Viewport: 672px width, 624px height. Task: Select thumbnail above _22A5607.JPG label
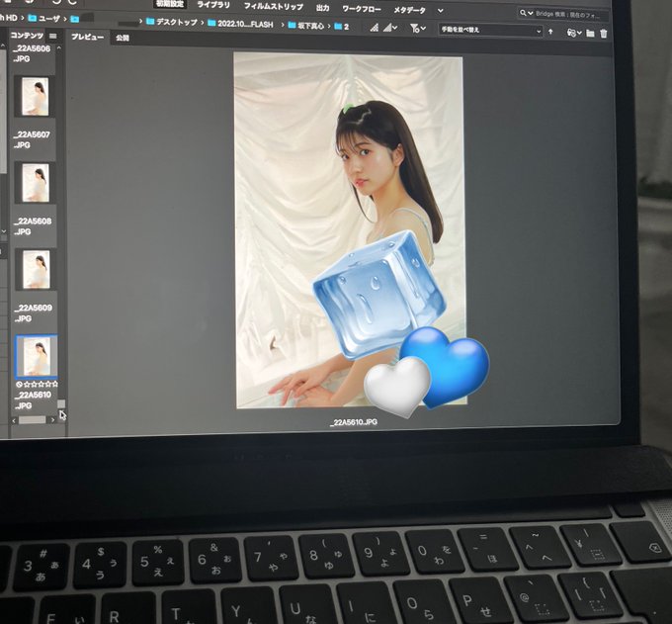click(36, 97)
